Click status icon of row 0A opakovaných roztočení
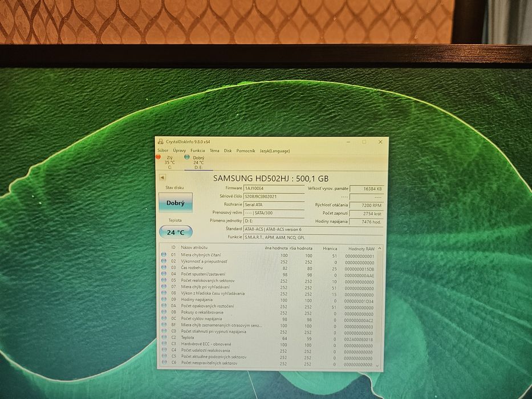 point(164,306)
